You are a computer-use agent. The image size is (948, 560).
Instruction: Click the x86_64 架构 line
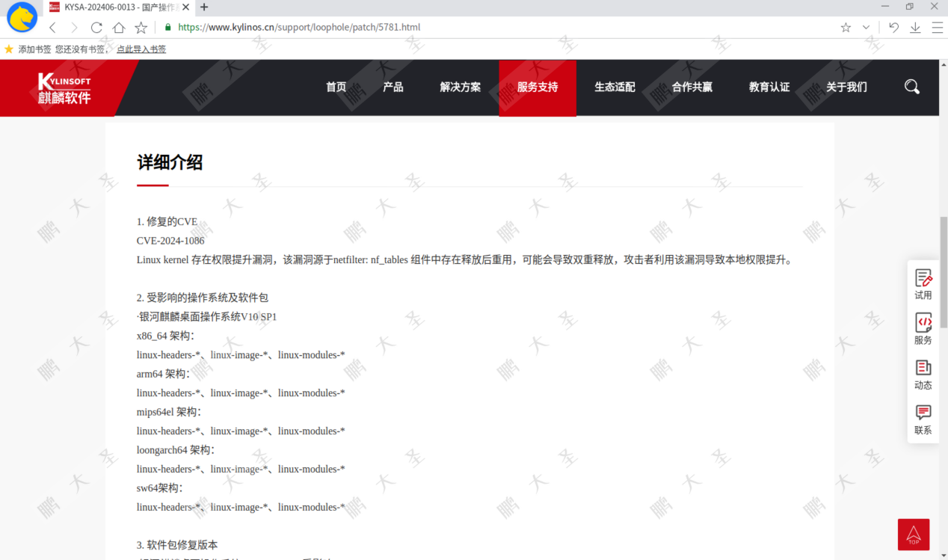point(165,336)
